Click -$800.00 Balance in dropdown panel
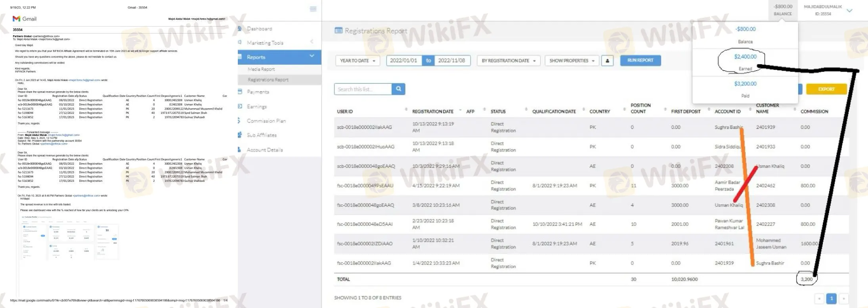Image resolution: width=868 pixels, height=308 pixels. coord(745,29)
